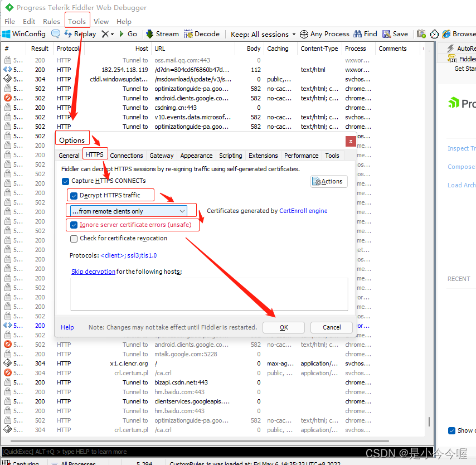The image size is (476, 465).
Task: Click the WinConfig Windows logo icon
Action: [6, 34]
